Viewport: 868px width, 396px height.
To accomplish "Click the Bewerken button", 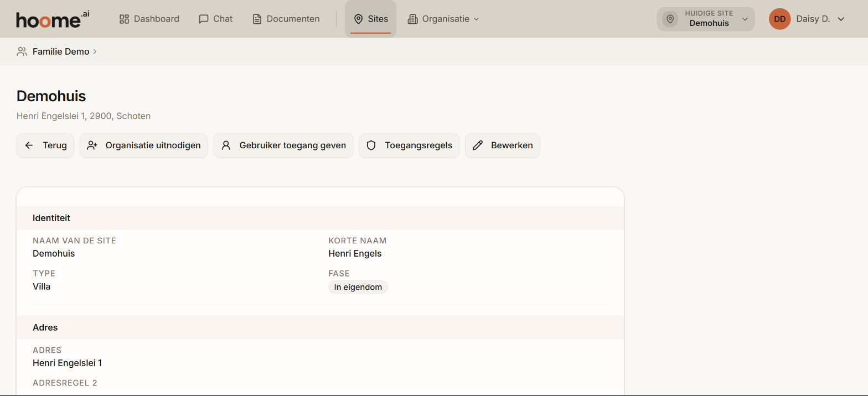I will click(503, 145).
